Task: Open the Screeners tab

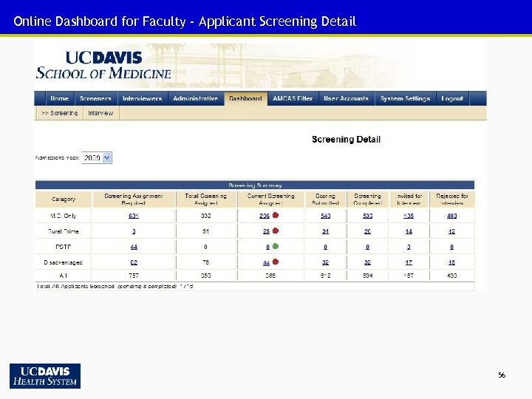Action: coord(95,98)
